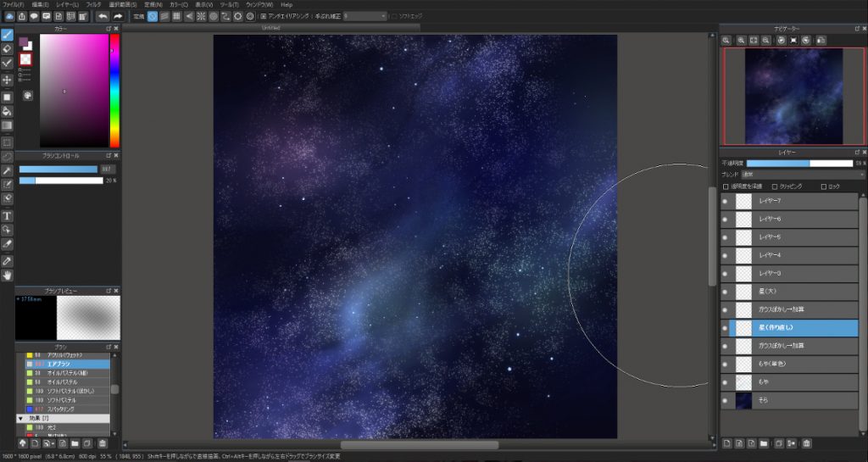This screenshot has height=462, width=868.
Task: Zoom in using Navigator magnifier icon
Action: (740, 40)
